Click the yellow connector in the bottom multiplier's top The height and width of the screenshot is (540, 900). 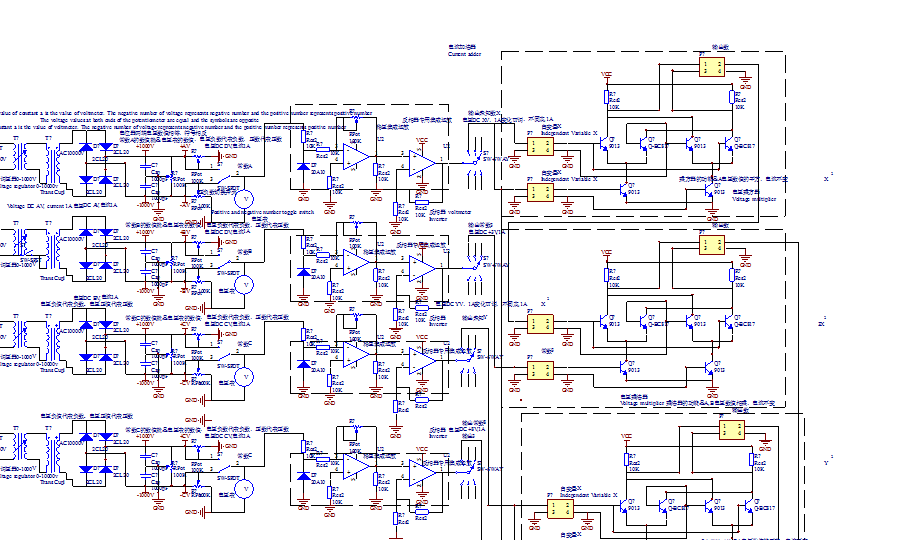pyautogui.click(x=732, y=430)
